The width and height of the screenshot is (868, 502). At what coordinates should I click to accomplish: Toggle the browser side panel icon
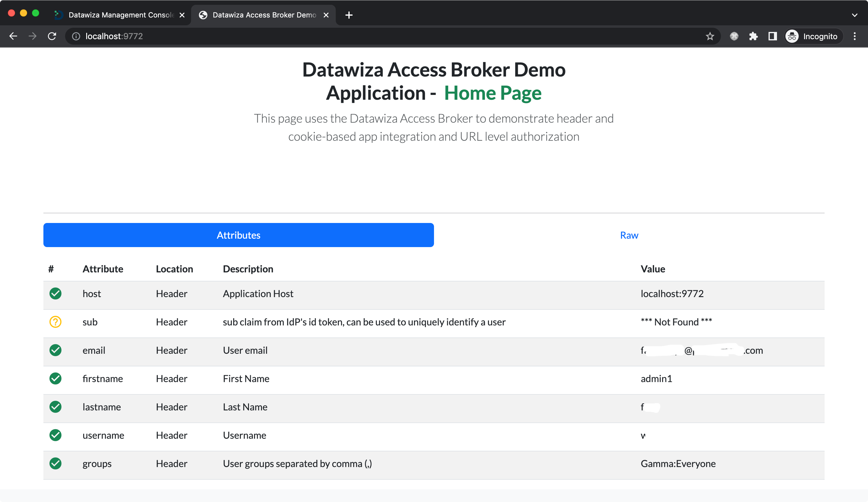(x=772, y=36)
